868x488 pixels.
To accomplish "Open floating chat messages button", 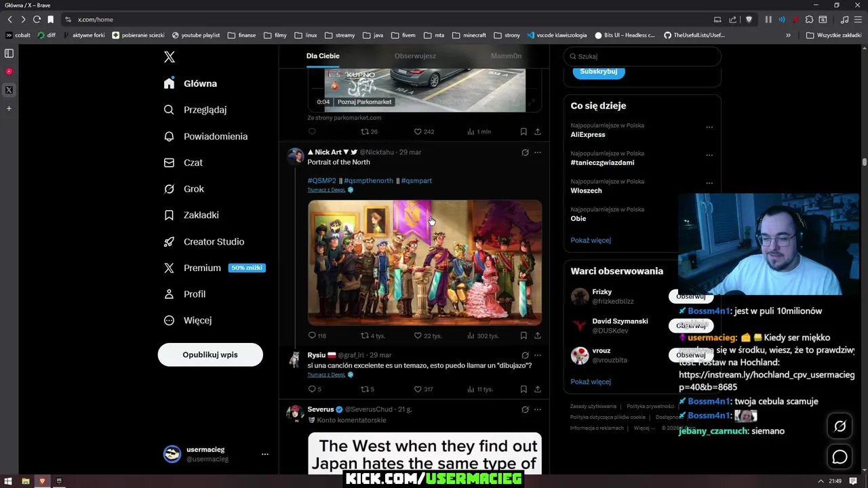I will (x=840, y=457).
